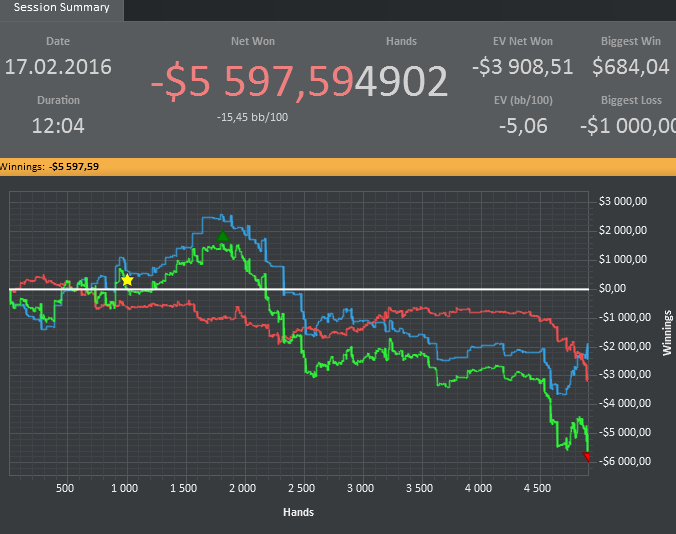Image resolution: width=676 pixels, height=534 pixels.
Task: Click the green triangle biggest win marker
Action: tap(222, 236)
